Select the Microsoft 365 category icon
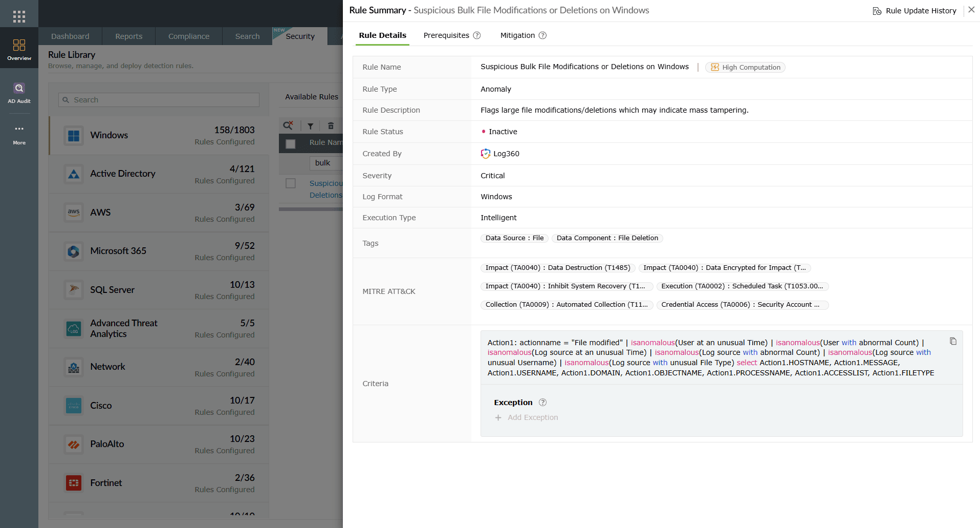Viewport: 980px width, 528px height. point(74,251)
